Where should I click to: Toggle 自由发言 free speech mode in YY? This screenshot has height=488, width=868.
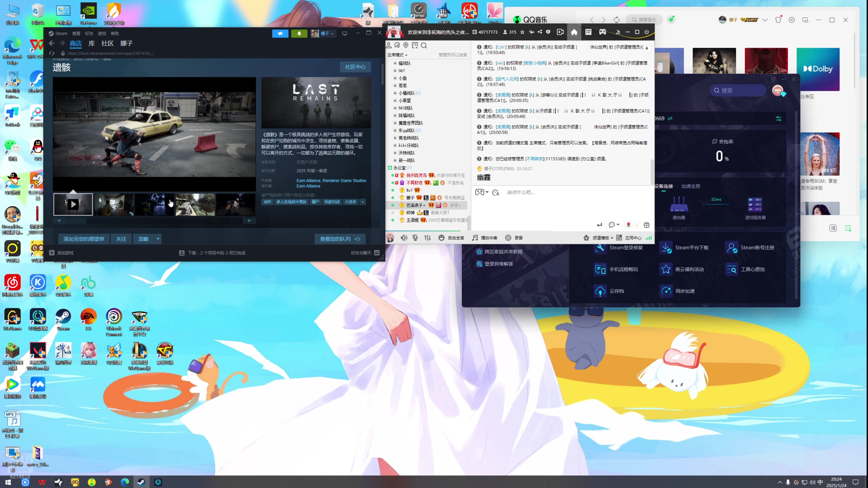451,238
